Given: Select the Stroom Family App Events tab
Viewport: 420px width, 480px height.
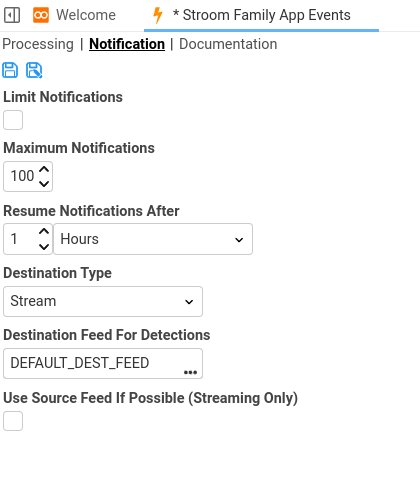Looking at the screenshot, I should point(262,15).
